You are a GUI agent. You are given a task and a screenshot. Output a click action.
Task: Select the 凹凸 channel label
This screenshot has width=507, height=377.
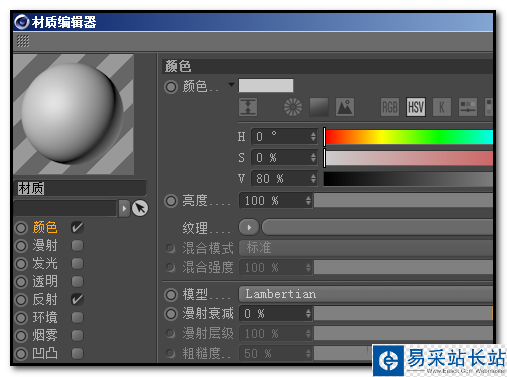[45, 353]
